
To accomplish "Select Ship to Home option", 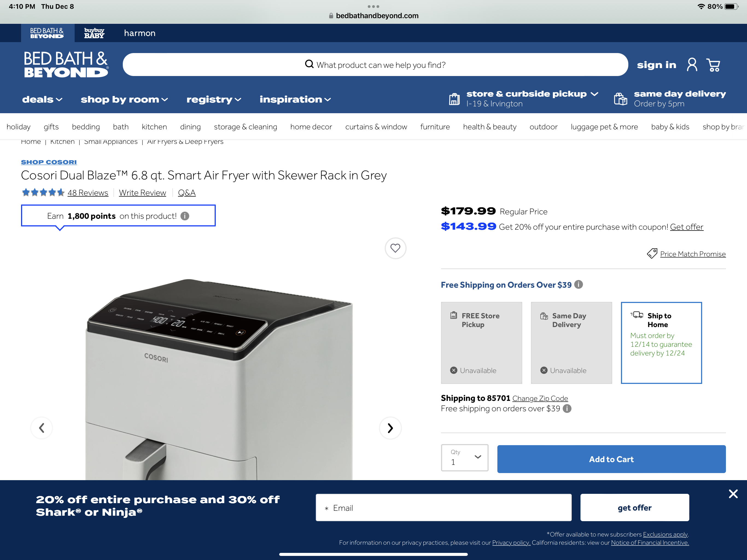I will tap(661, 343).
